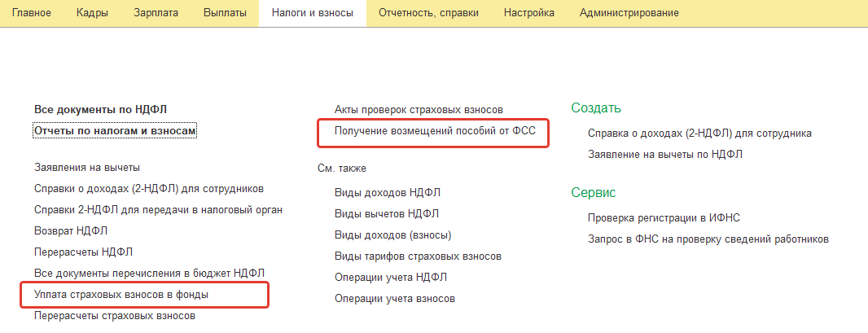Viewport: 868px width, 333px height.
Task: Open Виды вычетов НДФЛ
Action: point(387,213)
